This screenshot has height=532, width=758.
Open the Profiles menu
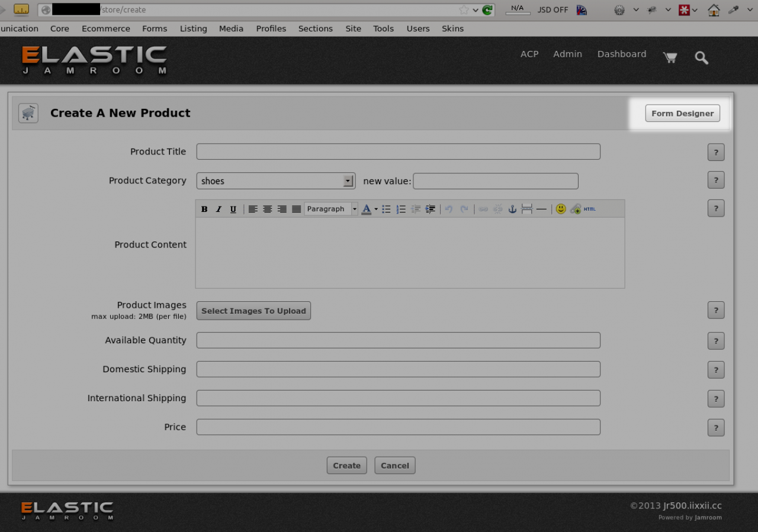[x=271, y=28]
